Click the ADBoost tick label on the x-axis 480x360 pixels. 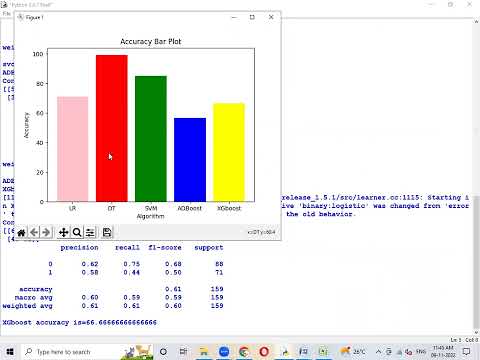190,208
